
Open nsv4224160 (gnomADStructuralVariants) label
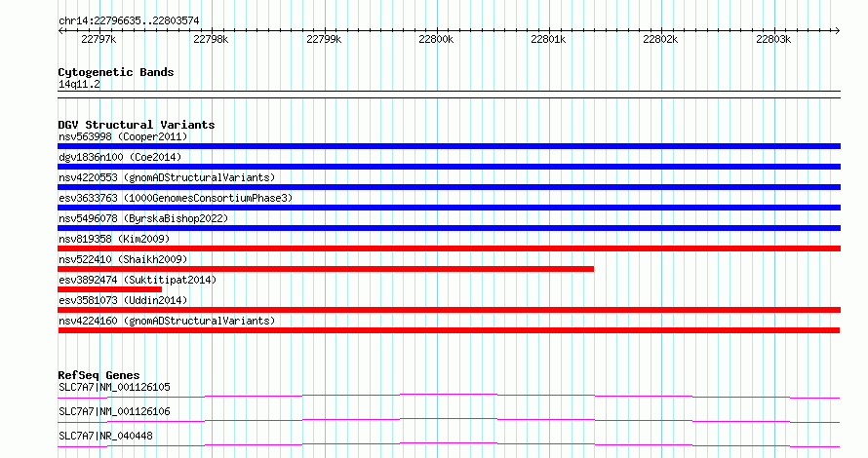click(167, 321)
